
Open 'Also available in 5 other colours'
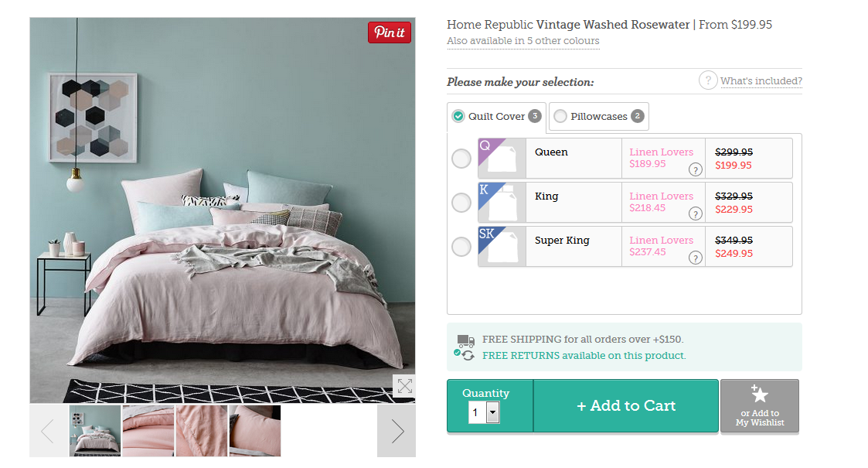point(523,41)
